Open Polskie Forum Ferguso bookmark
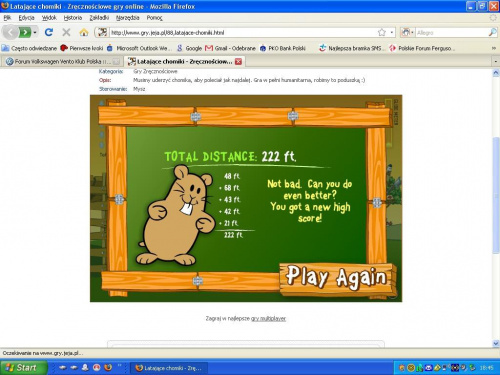This screenshot has height=375, width=500. 421,48
